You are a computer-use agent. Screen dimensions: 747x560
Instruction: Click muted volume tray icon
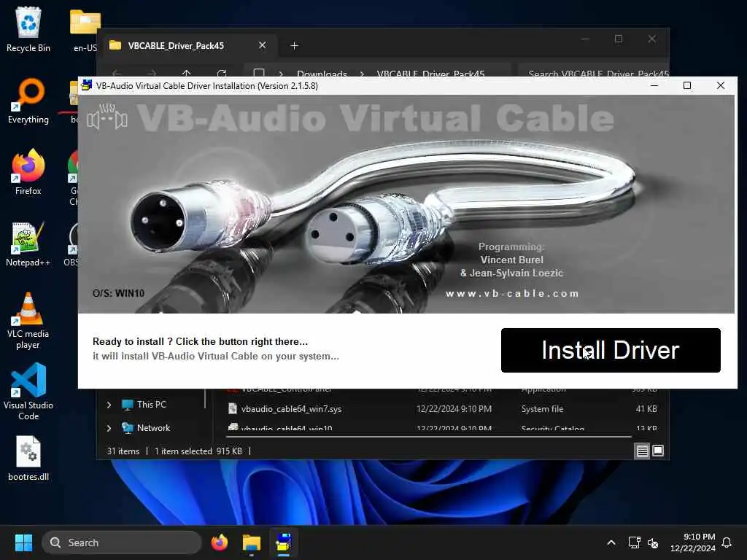click(653, 542)
